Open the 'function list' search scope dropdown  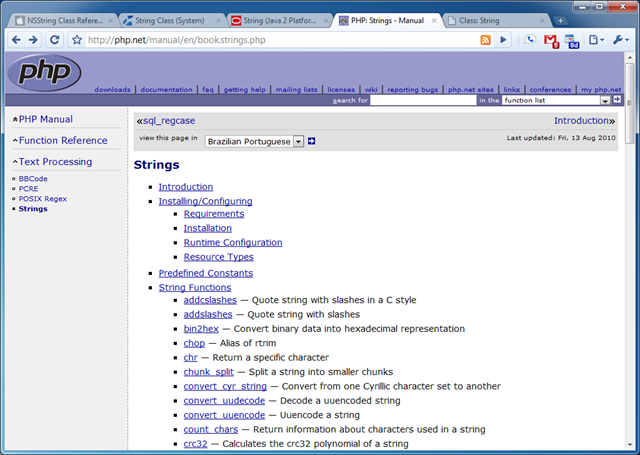[x=556, y=100]
